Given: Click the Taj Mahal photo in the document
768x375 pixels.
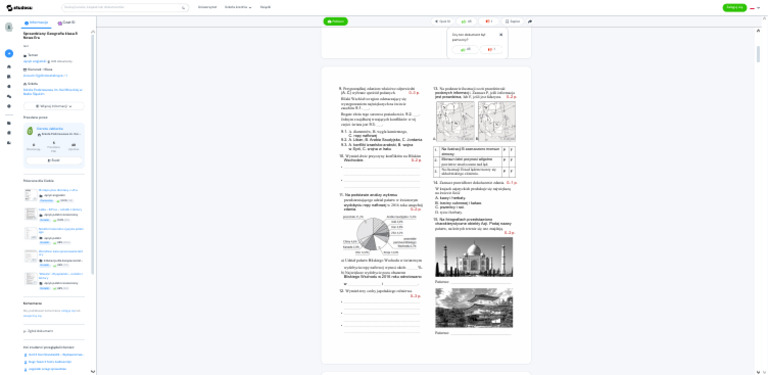Looking at the screenshot, I should (x=474, y=257).
